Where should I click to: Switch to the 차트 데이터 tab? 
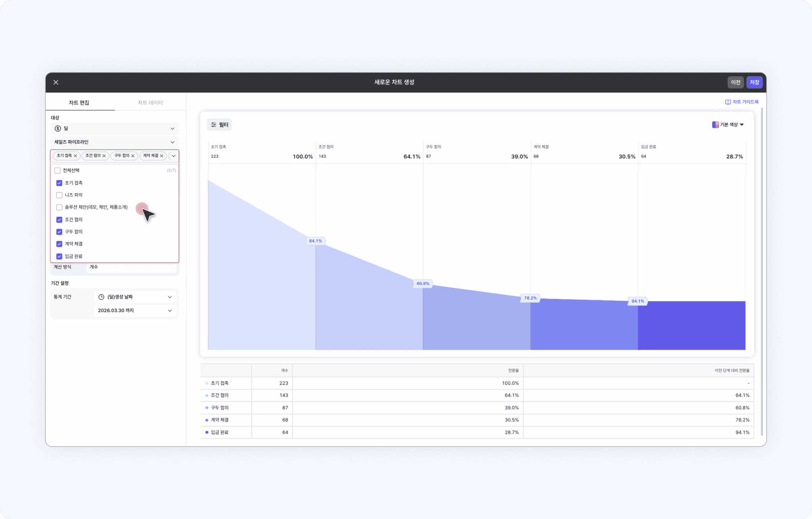[150, 103]
